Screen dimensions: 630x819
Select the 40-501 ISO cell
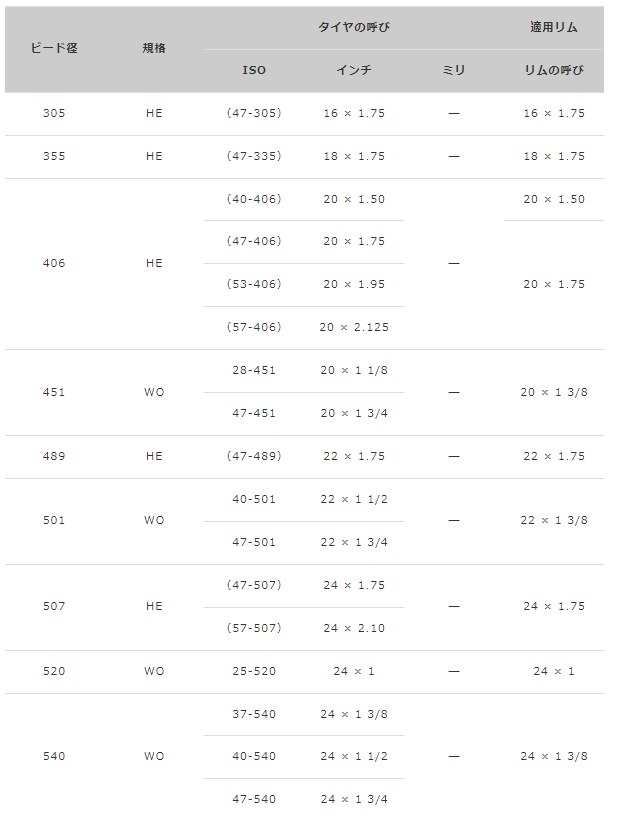(254, 500)
